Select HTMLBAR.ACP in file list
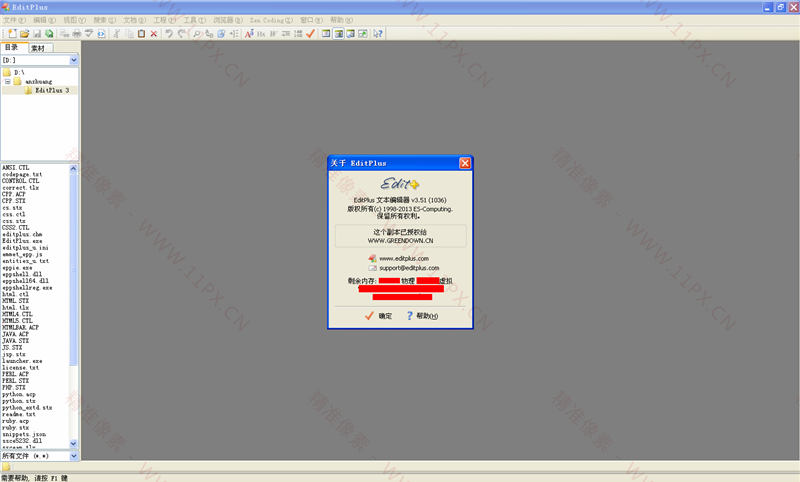This screenshot has height=482, width=800. pos(20,327)
